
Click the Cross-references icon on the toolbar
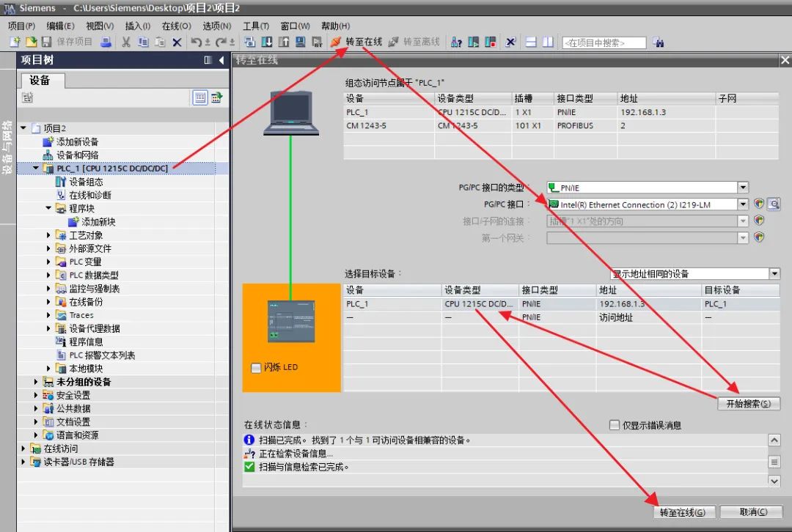click(x=510, y=42)
